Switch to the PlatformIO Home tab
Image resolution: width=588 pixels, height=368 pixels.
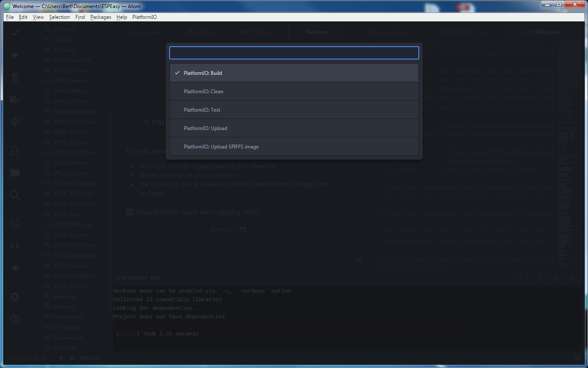click(x=466, y=32)
